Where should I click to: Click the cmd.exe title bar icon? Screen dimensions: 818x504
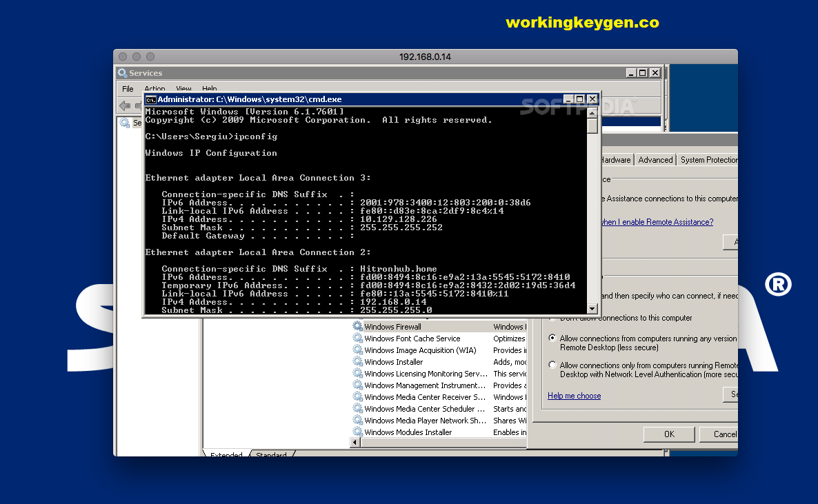150,99
